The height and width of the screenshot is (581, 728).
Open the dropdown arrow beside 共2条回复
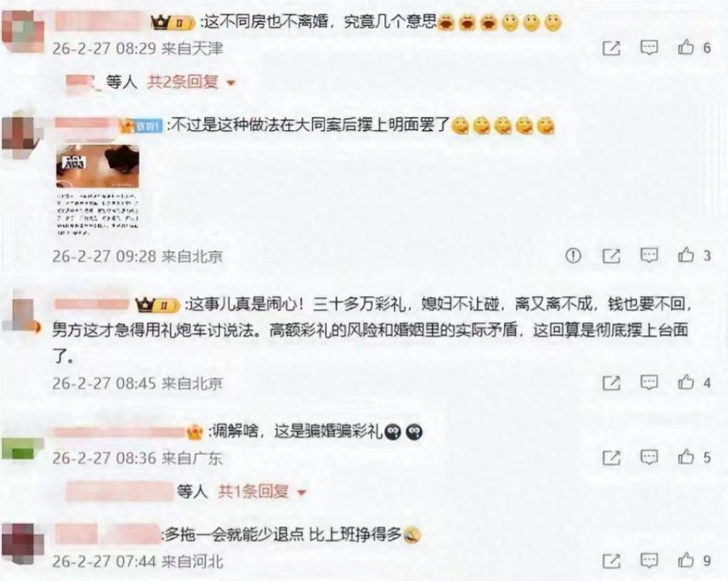pos(231,83)
